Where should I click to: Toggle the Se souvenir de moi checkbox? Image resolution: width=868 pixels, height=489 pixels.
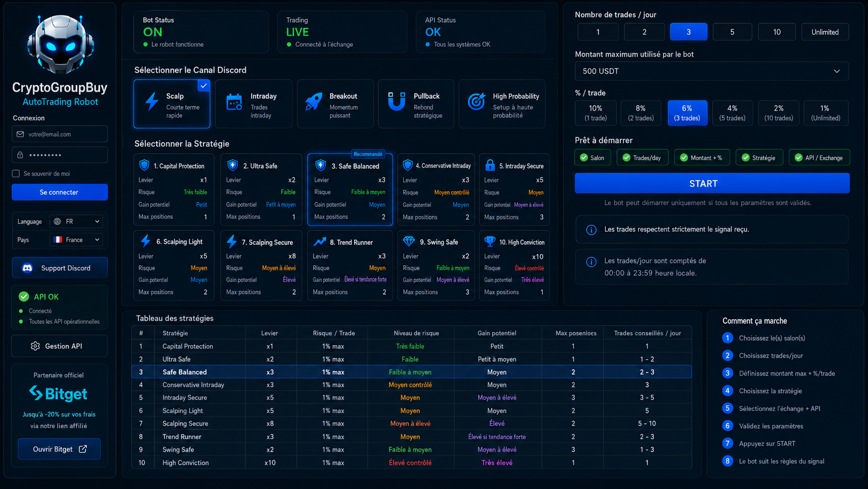click(x=16, y=174)
